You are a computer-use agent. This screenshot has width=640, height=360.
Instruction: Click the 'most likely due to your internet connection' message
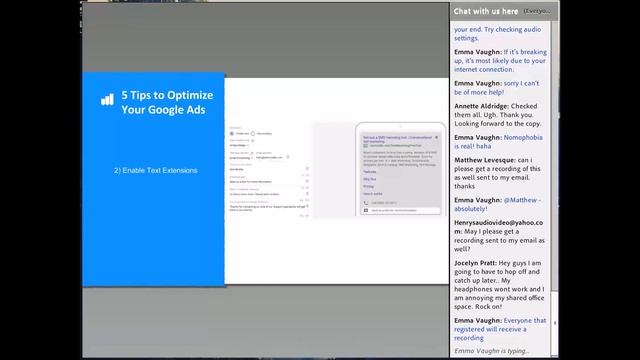pos(500,60)
